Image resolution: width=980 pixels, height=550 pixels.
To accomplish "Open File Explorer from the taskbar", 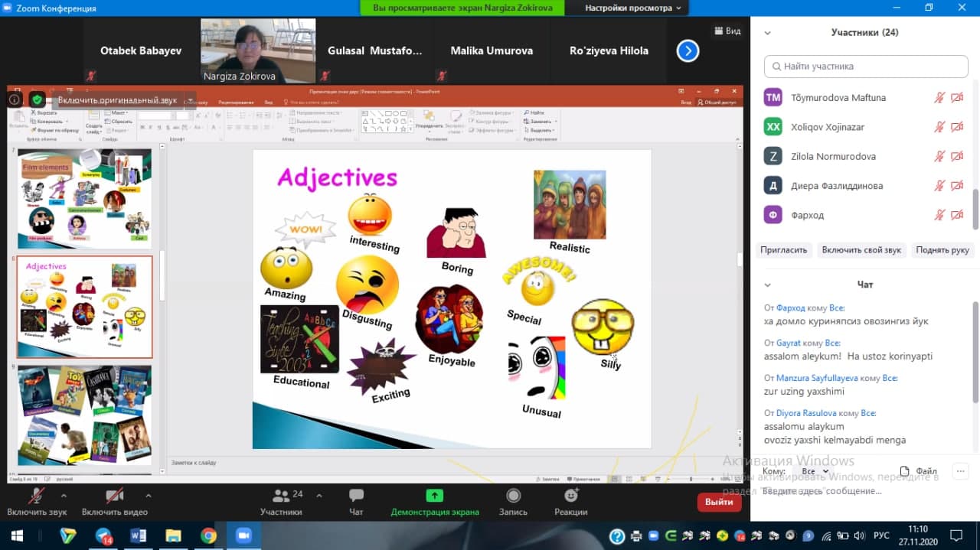I will click(x=173, y=535).
